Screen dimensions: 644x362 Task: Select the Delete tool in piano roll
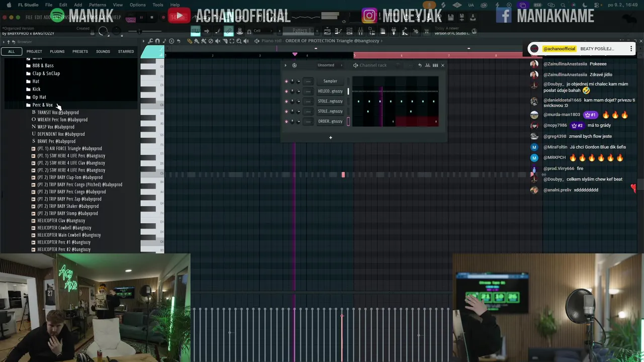point(211,41)
